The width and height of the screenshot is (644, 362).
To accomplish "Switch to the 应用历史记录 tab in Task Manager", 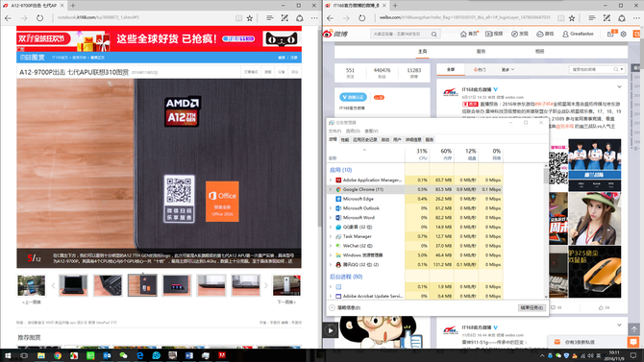I will [x=364, y=140].
